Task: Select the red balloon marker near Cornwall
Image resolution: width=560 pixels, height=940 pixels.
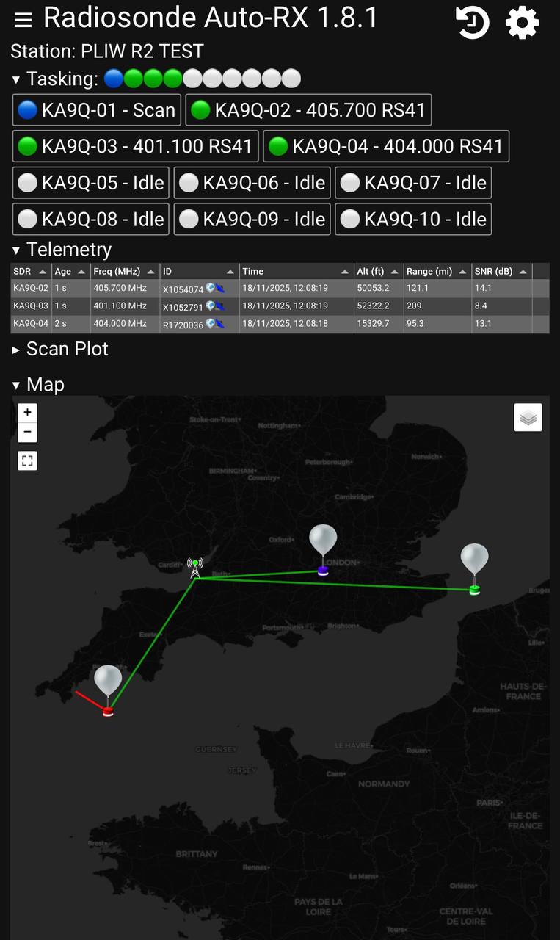Action: click(108, 690)
